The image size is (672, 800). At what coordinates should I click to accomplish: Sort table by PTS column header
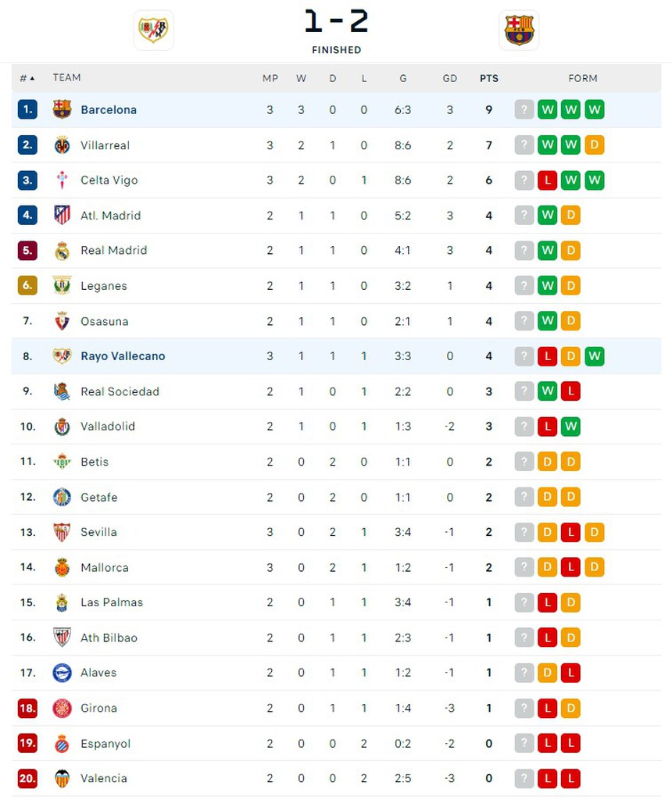pyautogui.click(x=489, y=78)
